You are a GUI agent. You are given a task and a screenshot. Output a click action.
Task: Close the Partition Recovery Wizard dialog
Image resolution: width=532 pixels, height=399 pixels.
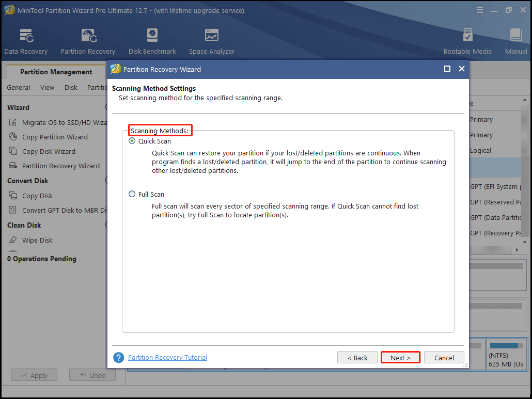pos(461,69)
